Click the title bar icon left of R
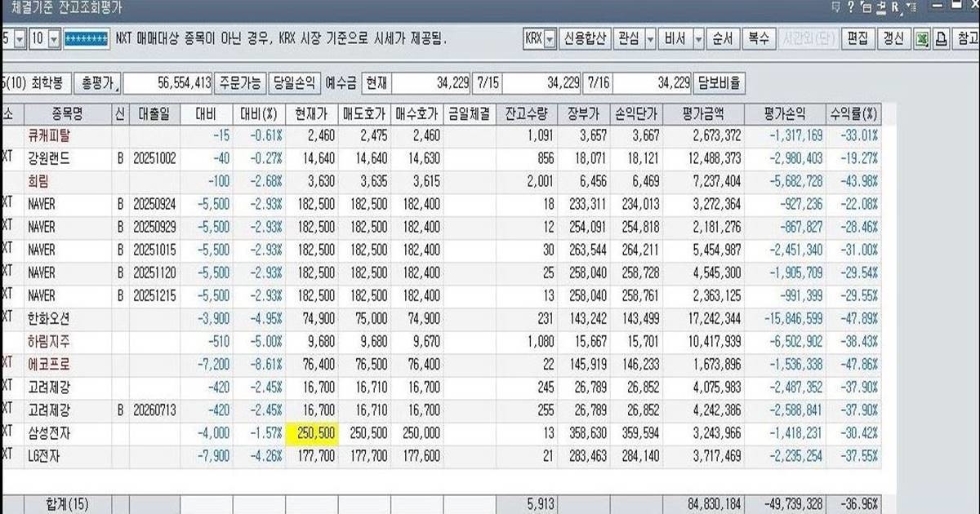 pyautogui.click(x=880, y=7)
